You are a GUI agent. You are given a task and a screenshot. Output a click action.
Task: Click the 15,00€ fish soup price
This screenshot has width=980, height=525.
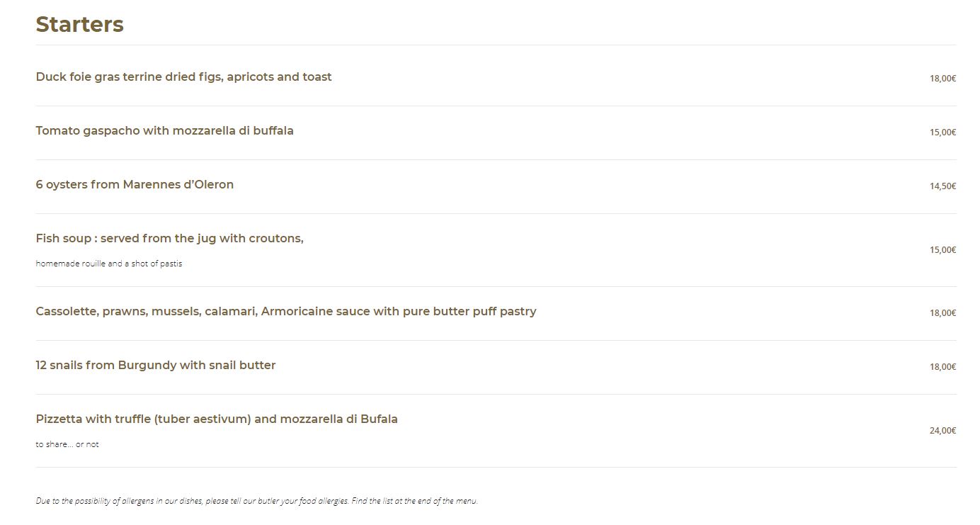[x=942, y=250]
